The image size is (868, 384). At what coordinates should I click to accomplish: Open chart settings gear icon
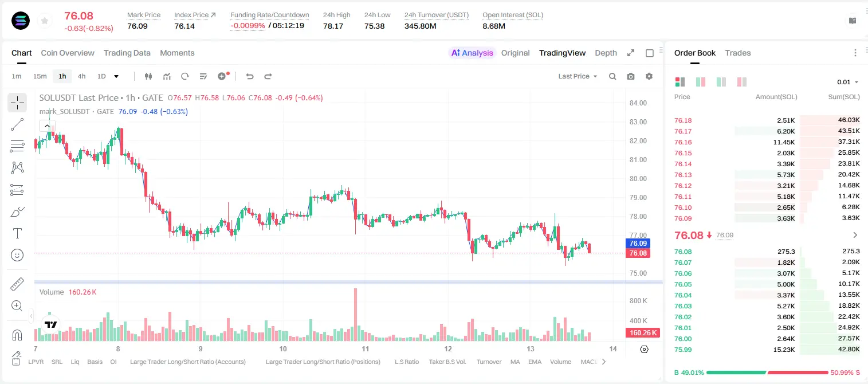[x=649, y=76]
